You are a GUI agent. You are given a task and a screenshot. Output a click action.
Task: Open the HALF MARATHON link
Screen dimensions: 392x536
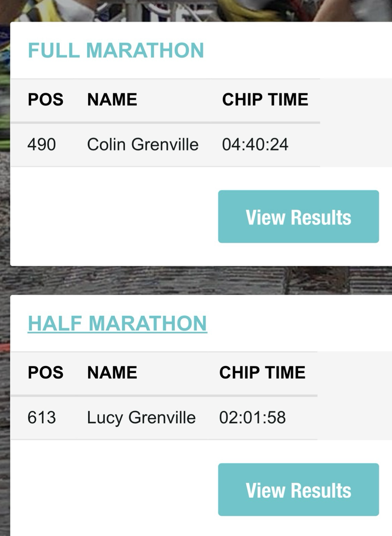[118, 323]
